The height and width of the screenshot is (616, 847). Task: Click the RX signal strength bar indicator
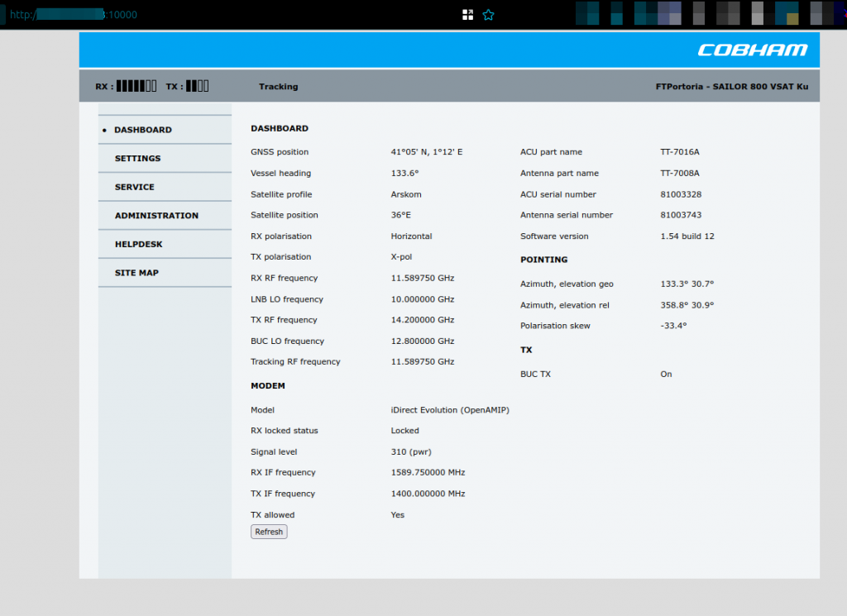136,86
